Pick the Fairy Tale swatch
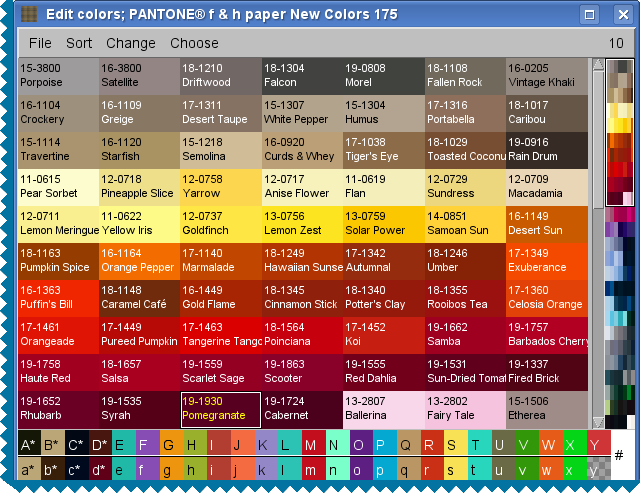Screen dimensions: 640x493 [465, 410]
